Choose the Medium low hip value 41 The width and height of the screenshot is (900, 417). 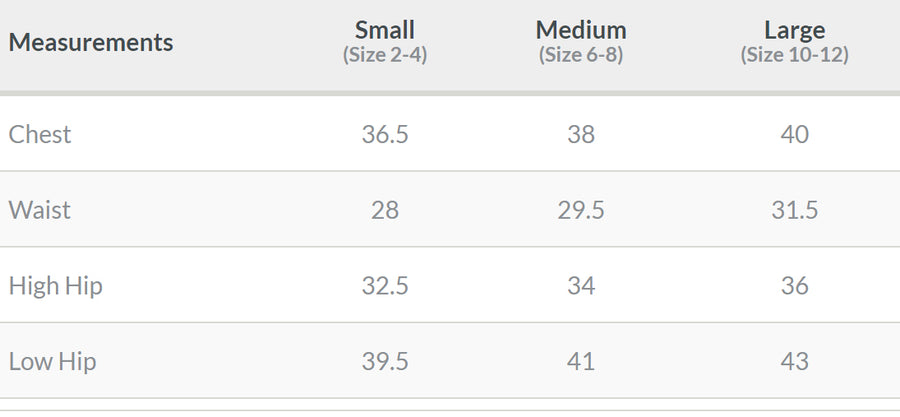click(x=581, y=361)
